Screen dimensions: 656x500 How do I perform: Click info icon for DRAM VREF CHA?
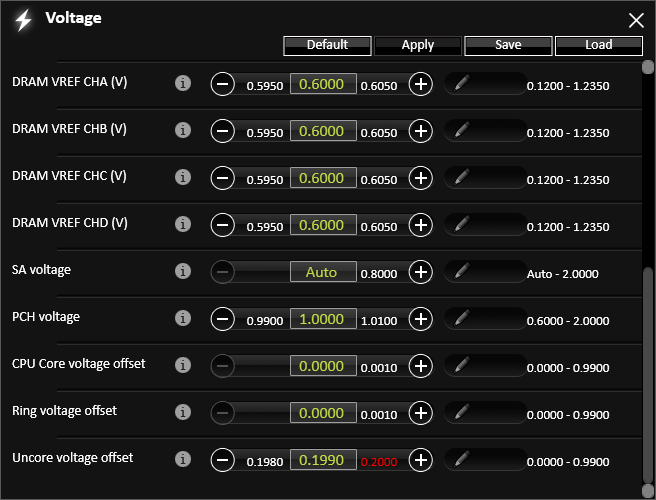pyautogui.click(x=182, y=84)
